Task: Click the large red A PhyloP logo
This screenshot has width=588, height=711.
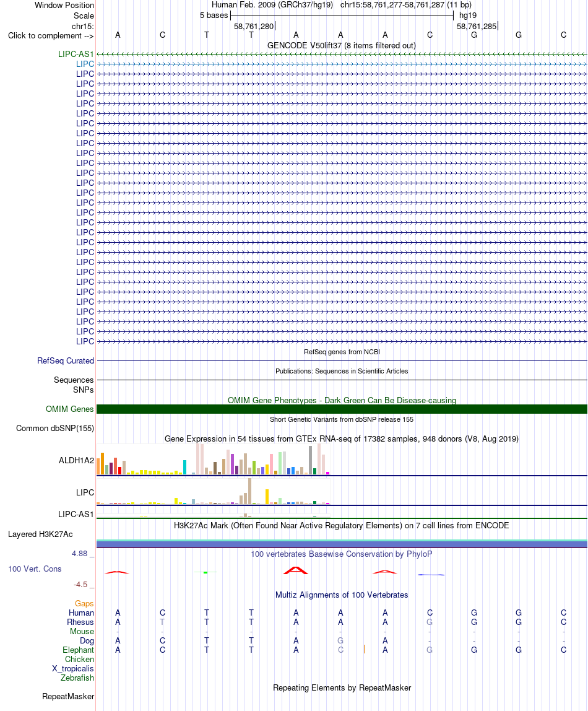Action: [296, 570]
